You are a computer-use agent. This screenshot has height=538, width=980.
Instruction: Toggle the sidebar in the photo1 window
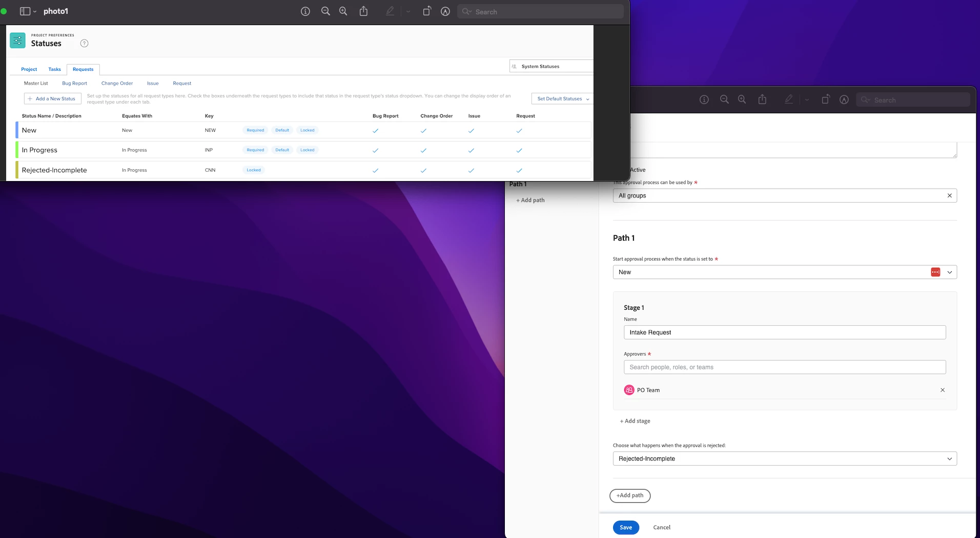point(25,11)
